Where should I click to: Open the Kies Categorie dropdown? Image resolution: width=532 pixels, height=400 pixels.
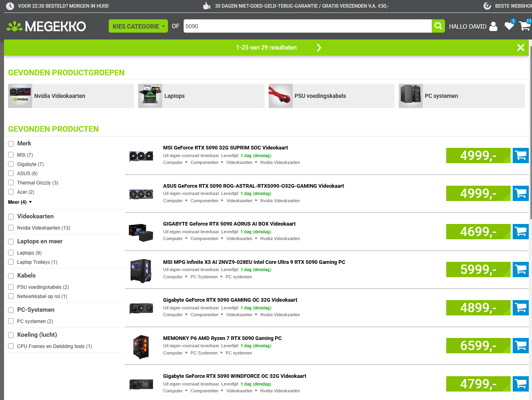(138, 26)
